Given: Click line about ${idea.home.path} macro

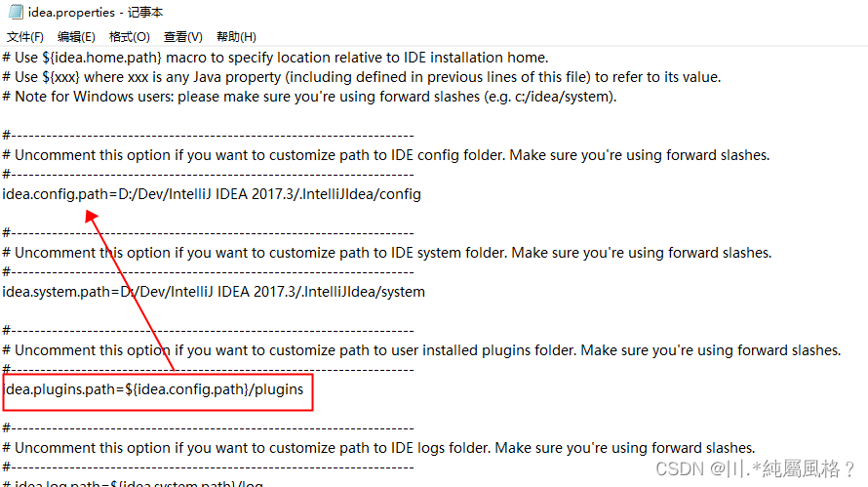Looking at the screenshot, I should [275, 58].
